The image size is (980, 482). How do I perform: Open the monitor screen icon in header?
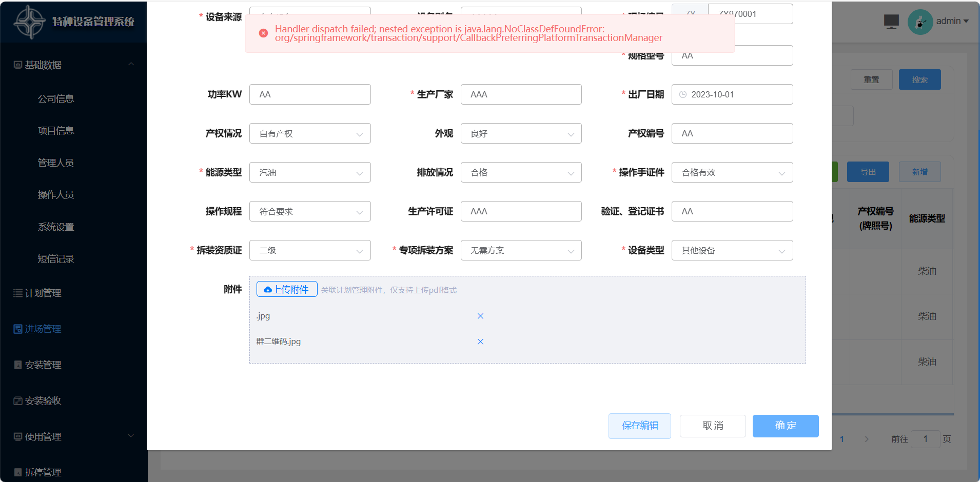[891, 22]
